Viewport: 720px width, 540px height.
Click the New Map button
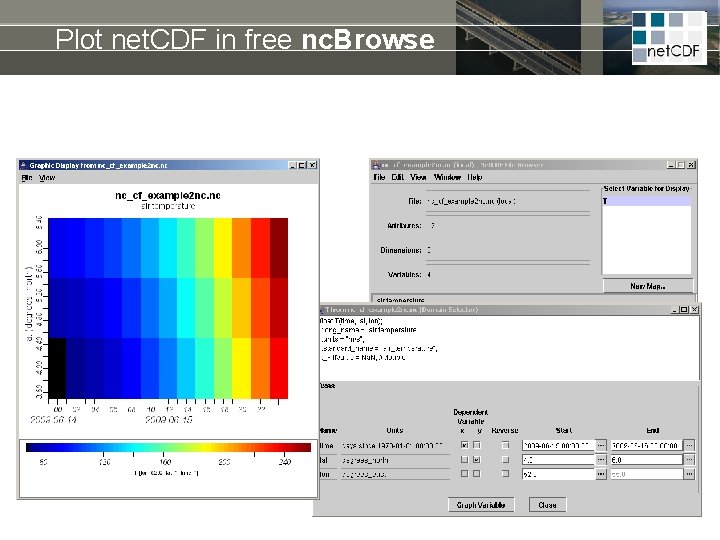[x=648, y=286]
